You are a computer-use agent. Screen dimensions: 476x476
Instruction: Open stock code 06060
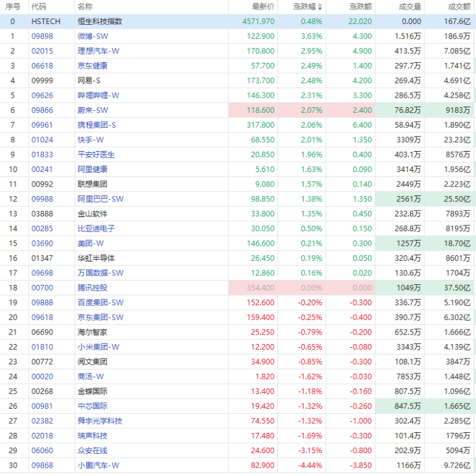42,451
